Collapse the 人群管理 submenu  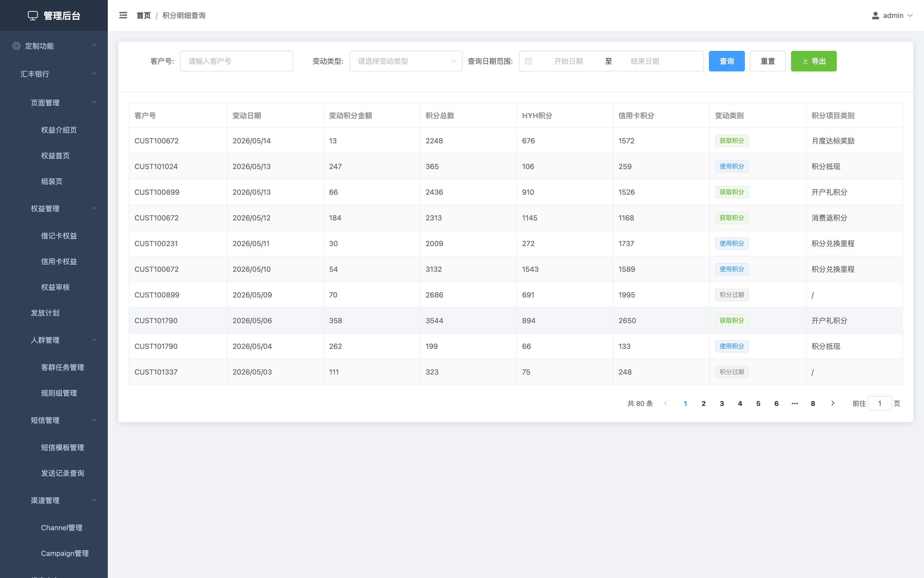click(x=94, y=340)
